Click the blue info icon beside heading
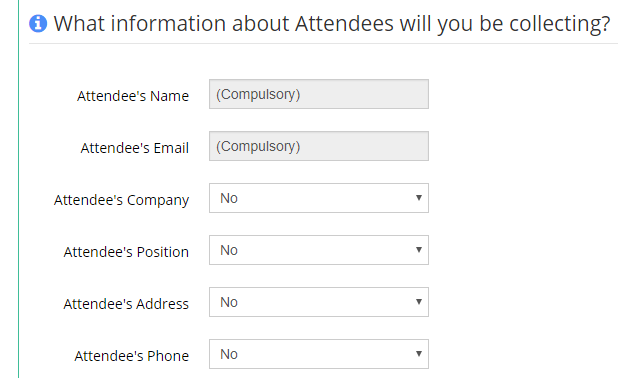 click(x=38, y=23)
